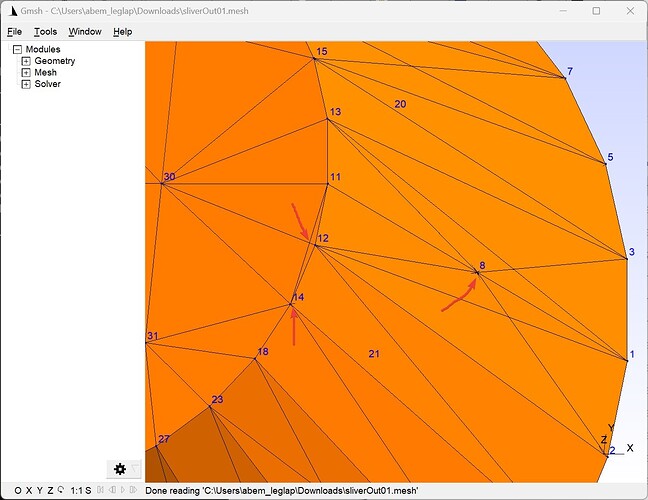The image size is (648, 500).
Task: Step backward one frame icon
Action: point(112,490)
